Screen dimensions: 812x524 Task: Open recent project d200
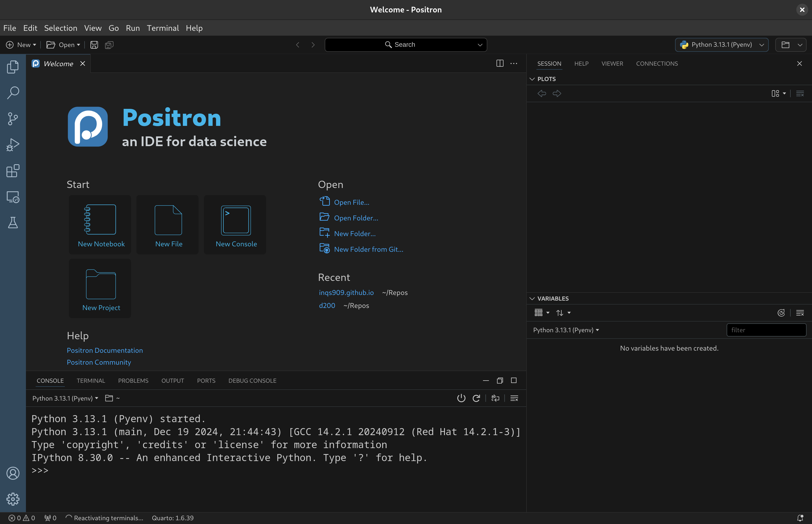(327, 305)
